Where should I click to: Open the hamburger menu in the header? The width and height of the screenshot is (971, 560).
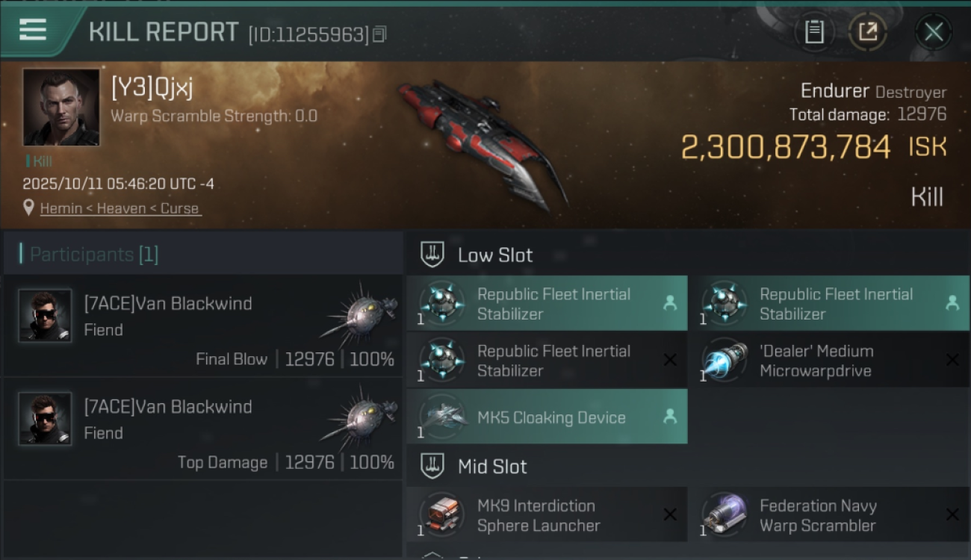point(33,30)
